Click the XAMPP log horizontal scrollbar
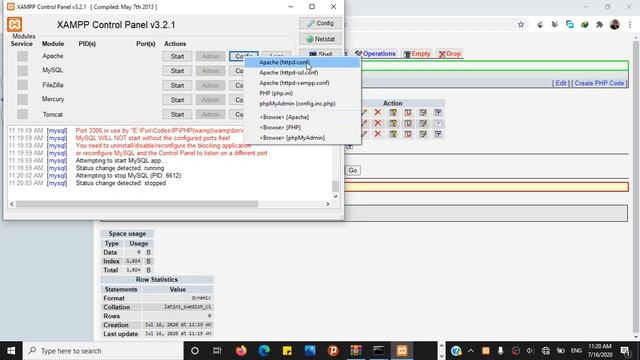 137,204
